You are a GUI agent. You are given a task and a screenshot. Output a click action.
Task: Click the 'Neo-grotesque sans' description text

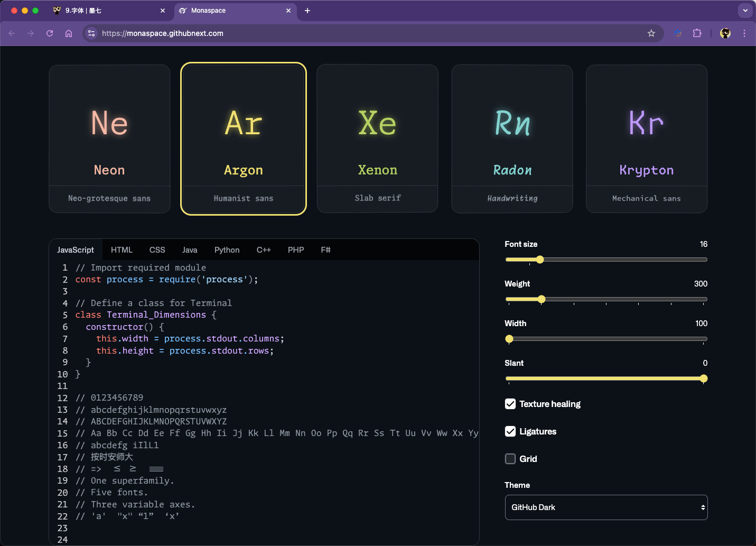click(109, 198)
